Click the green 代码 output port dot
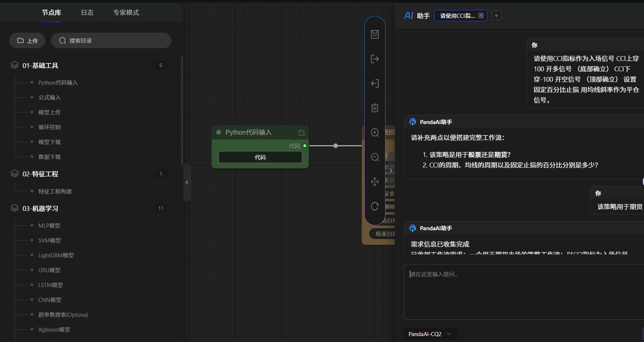Image resolution: width=644 pixels, height=342 pixels. [305, 146]
